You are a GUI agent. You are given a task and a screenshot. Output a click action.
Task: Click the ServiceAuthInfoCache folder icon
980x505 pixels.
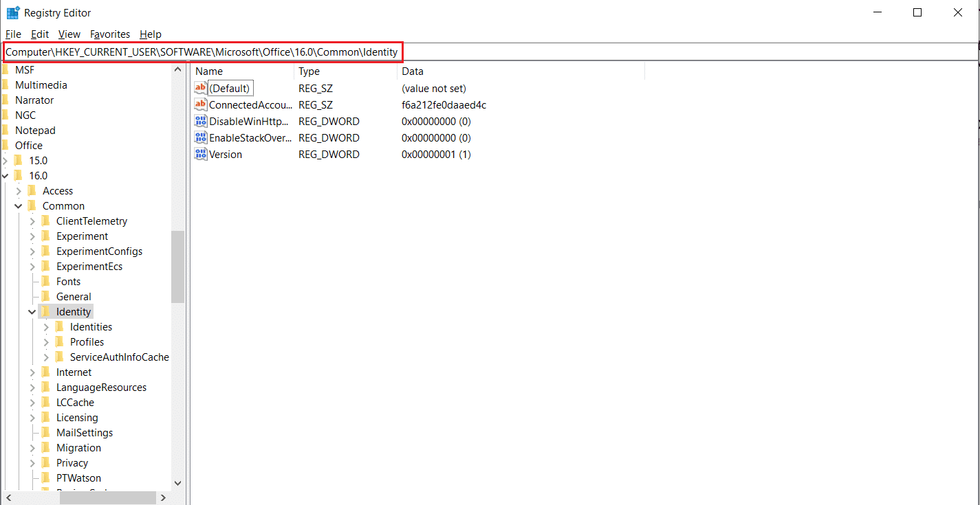click(60, 357)
